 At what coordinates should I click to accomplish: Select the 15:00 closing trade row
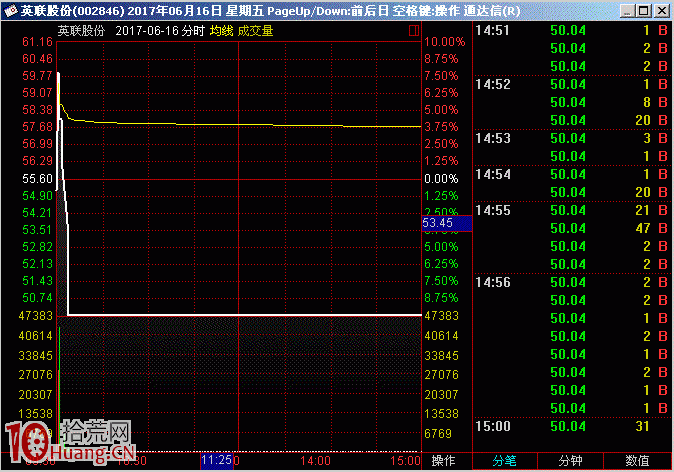(x=572, y=426)
